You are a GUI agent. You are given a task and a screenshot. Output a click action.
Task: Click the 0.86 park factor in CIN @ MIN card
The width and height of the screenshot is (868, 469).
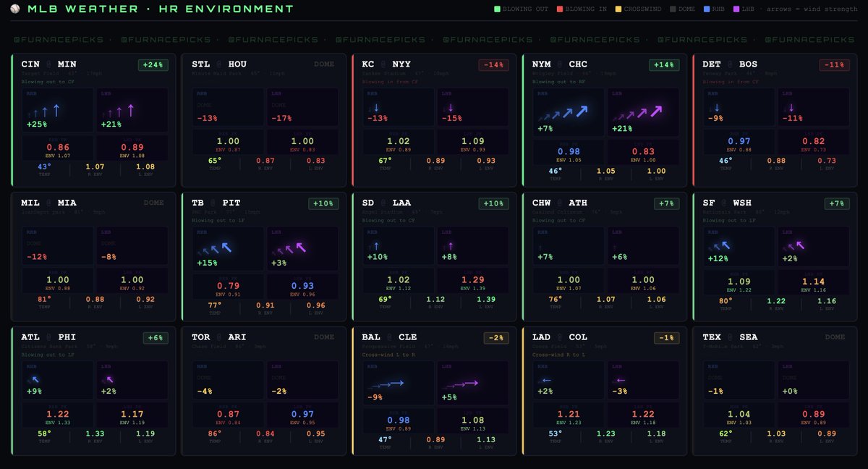coord(56,147)
